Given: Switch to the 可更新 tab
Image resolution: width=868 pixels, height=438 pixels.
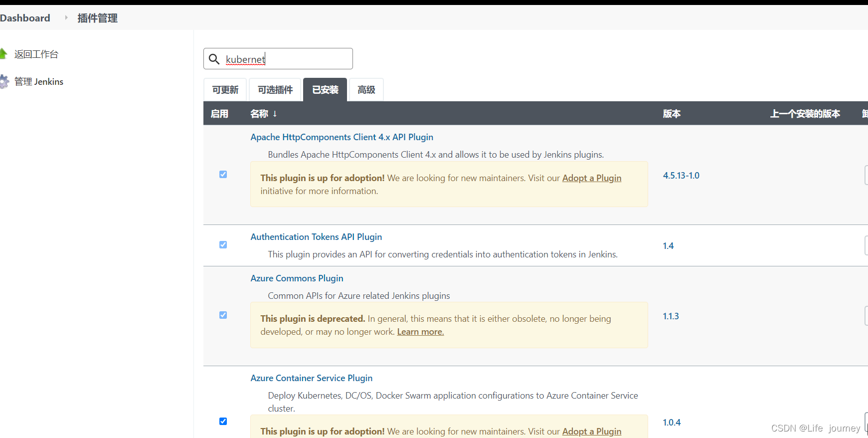Looking at the screenshot, I should point(225,90).
